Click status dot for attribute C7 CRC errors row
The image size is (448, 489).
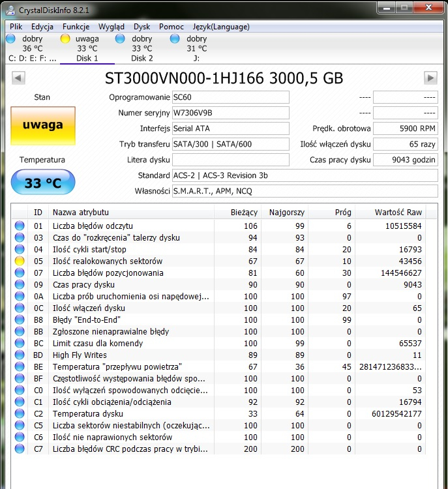20,449
